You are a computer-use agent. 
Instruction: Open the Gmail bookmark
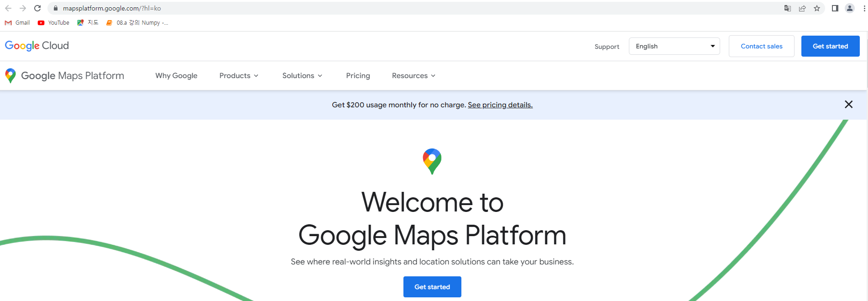(x=17, y=23)
